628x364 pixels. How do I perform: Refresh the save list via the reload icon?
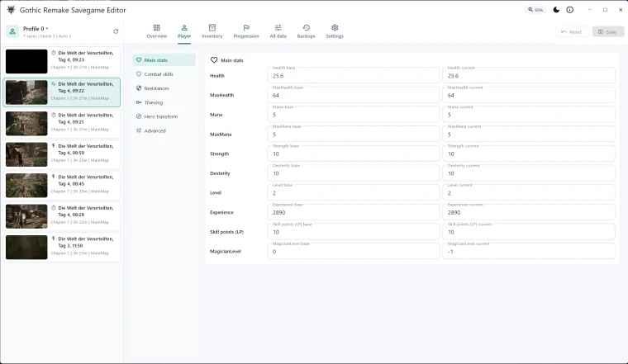pos(116,31)
